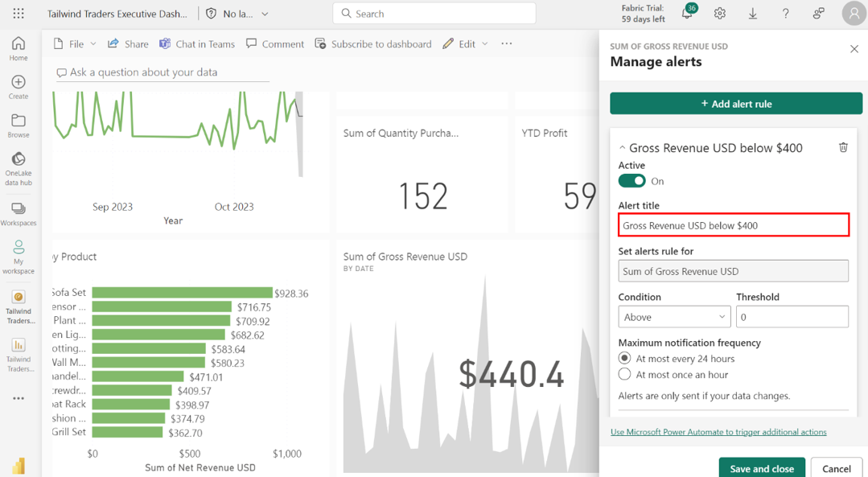The width and height of the screenshot is (868, 477).
Task: Select At most every 24 hours
Action: pyautogui.click(x=625, y=358)
